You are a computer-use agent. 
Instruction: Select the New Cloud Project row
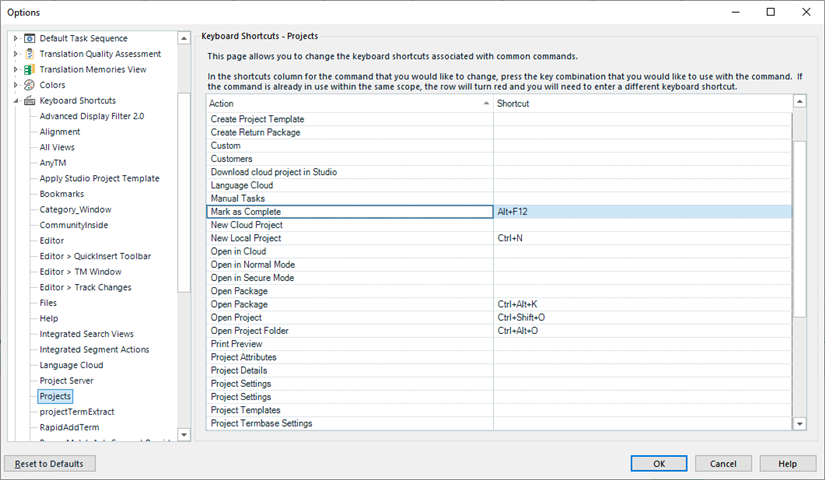(x=499, y=225)
